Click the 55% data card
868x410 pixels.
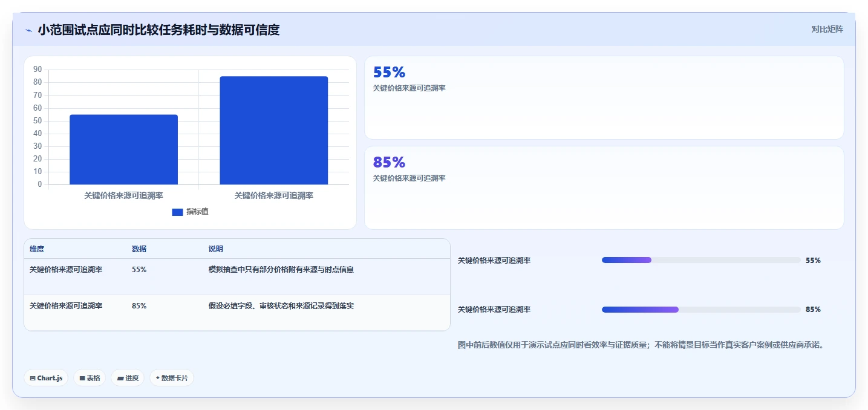604,98
